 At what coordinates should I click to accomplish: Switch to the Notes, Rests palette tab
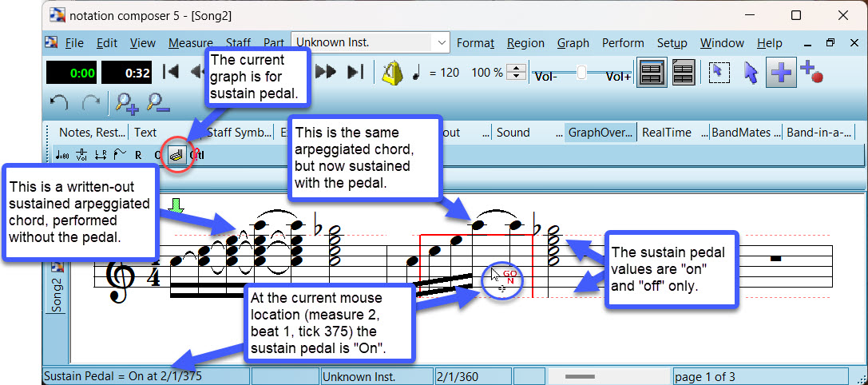point(93,133)
